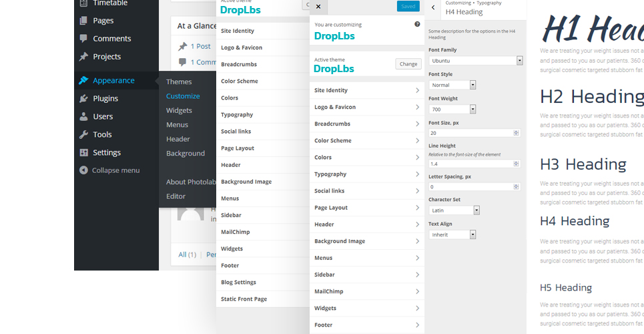Open the Text Align Inherit dropdown
Viewport: 644px width, 334px height.
452,234
